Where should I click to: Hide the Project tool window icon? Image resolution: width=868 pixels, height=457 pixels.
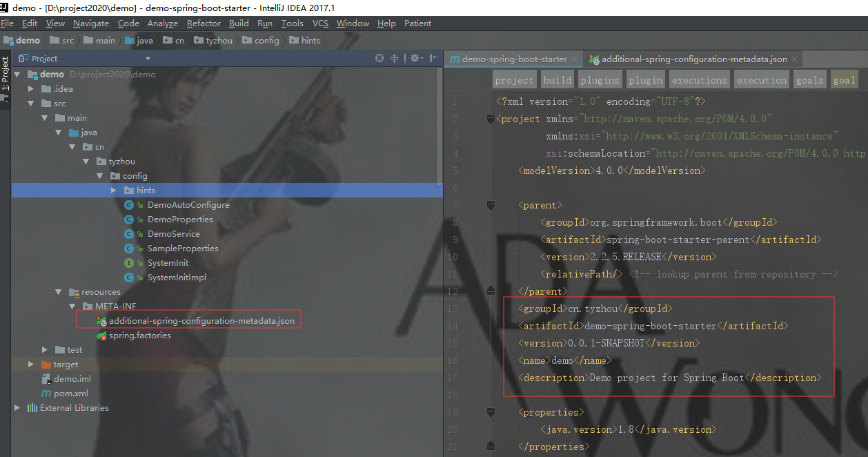pos(433,59)
